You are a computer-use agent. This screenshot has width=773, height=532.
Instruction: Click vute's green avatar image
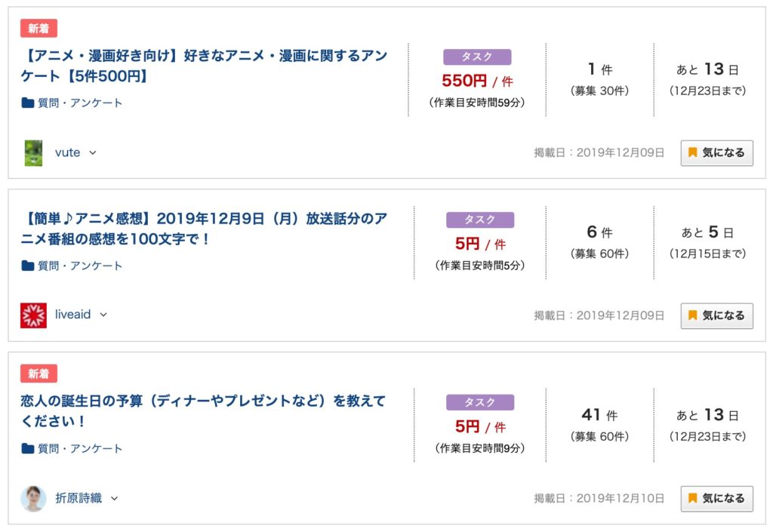coord(33,152)
